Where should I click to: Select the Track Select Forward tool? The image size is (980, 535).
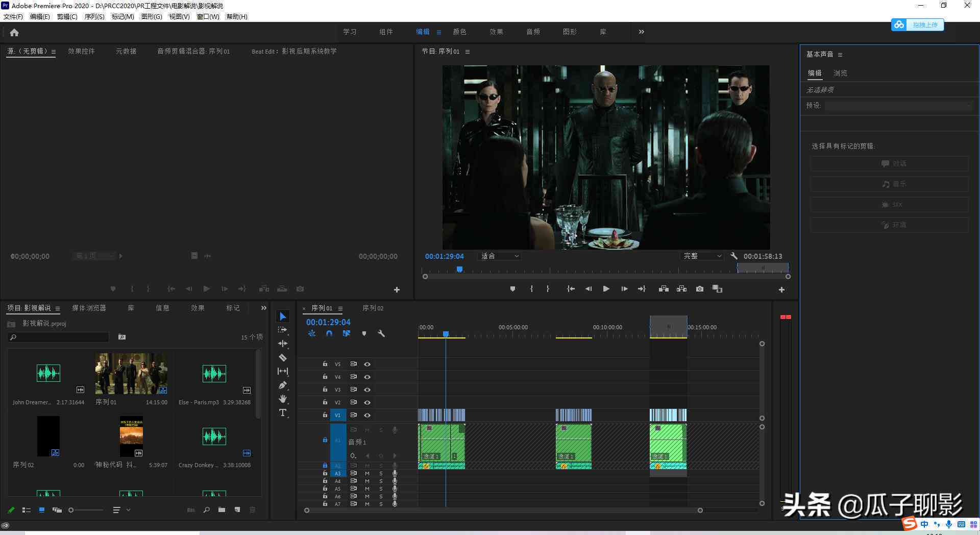click(283, 330)
